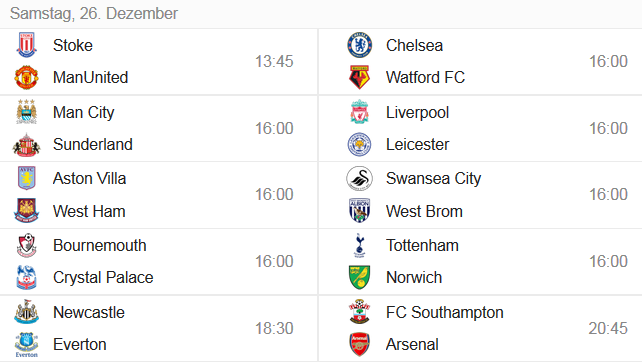Open the 13:45 Stoke match time
The image size is (642, 362).
[274, 61]
